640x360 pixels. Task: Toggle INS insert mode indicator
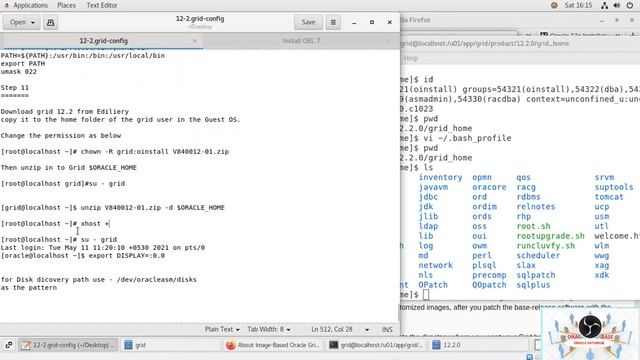click(x=387, y=329)
